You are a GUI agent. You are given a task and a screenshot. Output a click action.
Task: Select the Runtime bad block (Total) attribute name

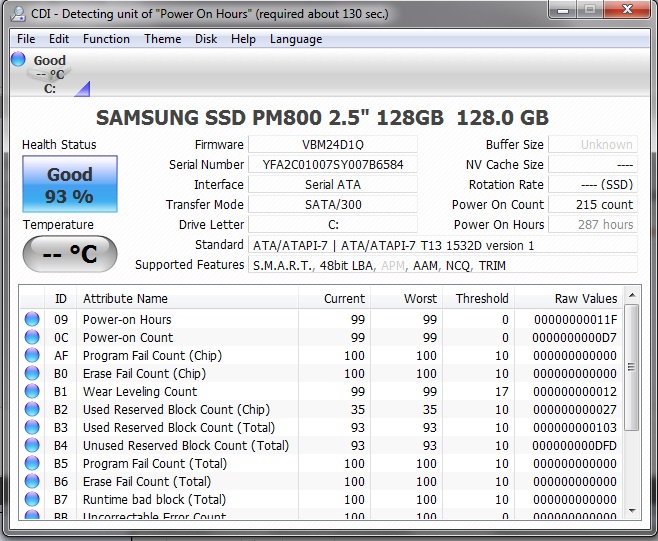click(x=154, y=500)
